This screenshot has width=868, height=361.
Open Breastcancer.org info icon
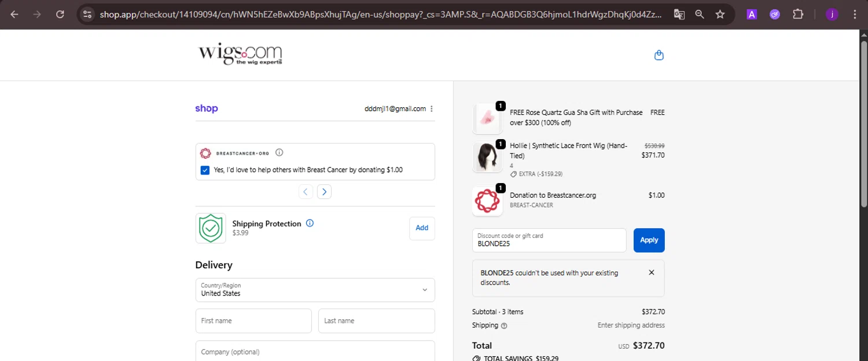pyautogui.click(x=279, y=153)
